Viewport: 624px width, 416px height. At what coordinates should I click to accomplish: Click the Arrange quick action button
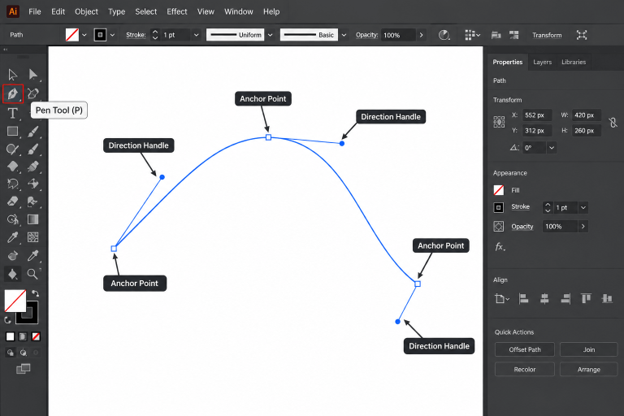[589, 369]
